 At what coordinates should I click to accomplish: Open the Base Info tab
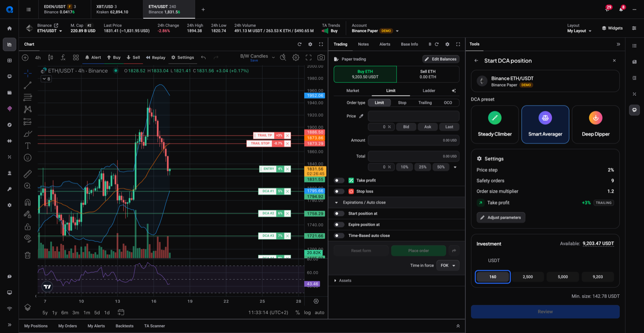pyautogui.click(x=409, y=44)
